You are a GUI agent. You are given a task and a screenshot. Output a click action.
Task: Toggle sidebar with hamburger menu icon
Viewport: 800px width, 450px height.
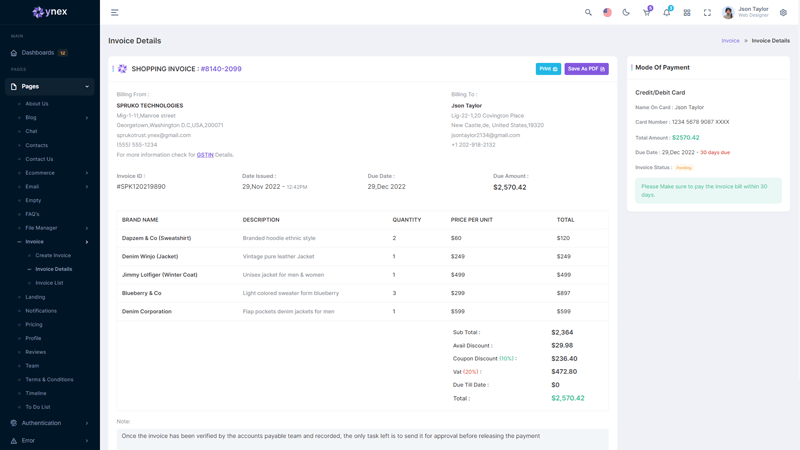pyautogui.click(x=115, y=13)
